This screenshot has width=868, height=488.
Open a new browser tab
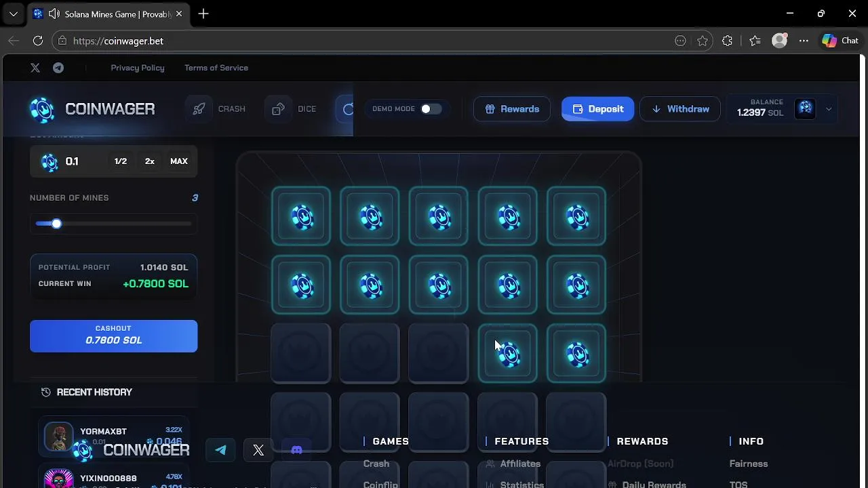click(x=203, y=14)
